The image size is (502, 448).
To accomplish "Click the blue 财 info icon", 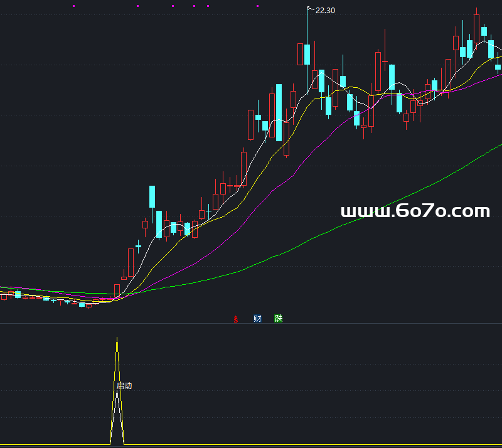I will 257,319.
